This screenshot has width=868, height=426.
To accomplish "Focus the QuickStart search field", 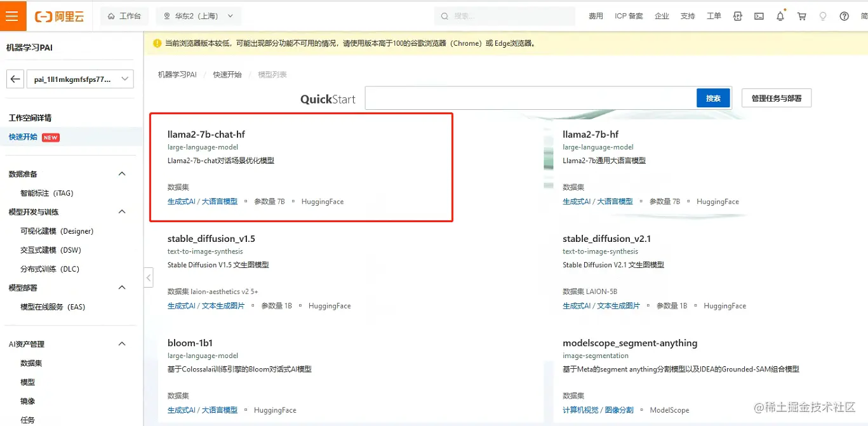I will (x=531, y=98).
